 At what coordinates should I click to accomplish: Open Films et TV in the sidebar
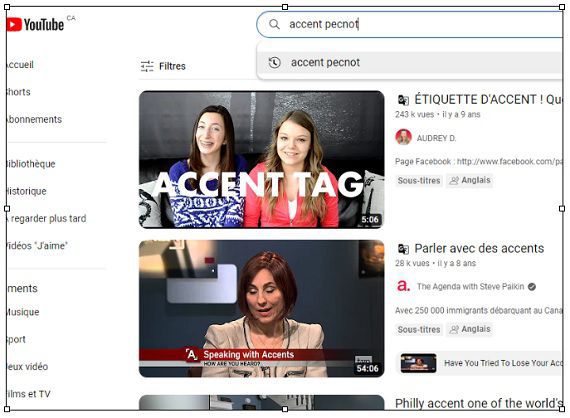point(28,394)
